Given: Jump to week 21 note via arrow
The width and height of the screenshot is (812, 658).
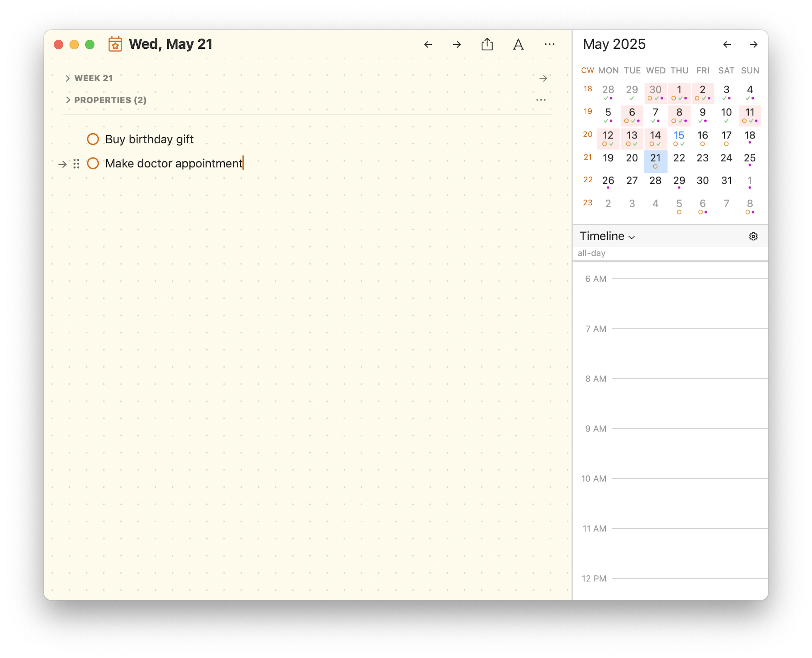Looking at the screenshot, I should click(x=543, y=78).
